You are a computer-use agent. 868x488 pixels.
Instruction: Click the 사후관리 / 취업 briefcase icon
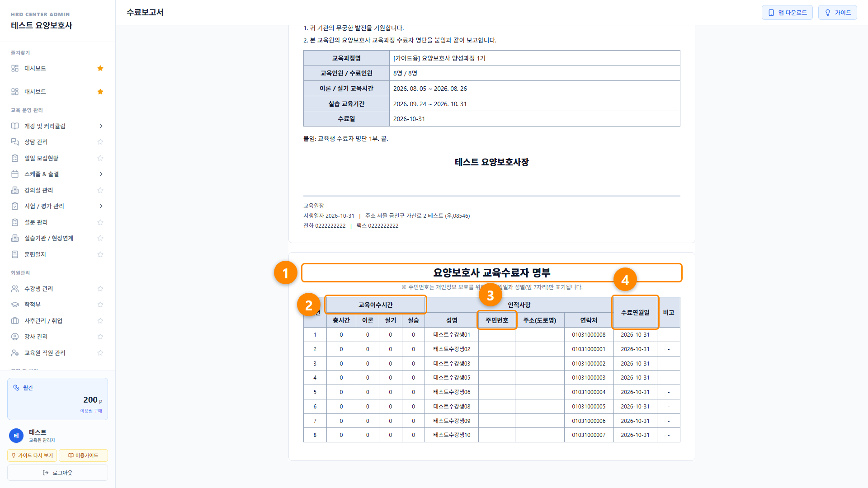coord(15,321)
